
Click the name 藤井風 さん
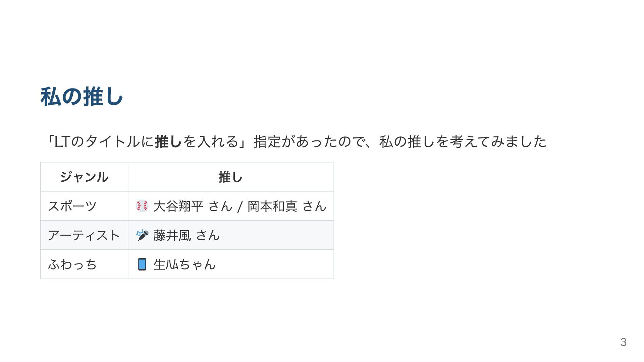click(186, 235)
